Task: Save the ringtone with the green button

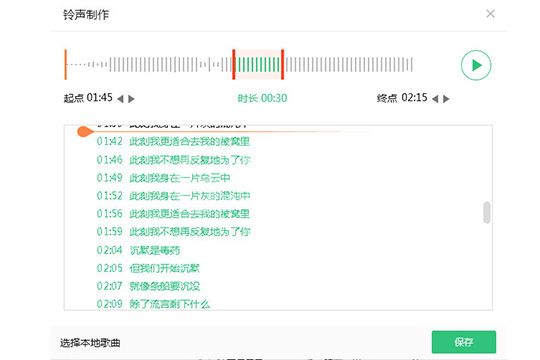Action: (464, 342)
